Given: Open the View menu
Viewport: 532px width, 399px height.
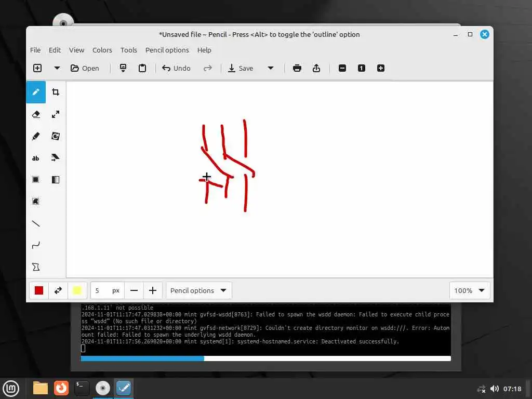Looking at the screenshot, I should point(77,50).
